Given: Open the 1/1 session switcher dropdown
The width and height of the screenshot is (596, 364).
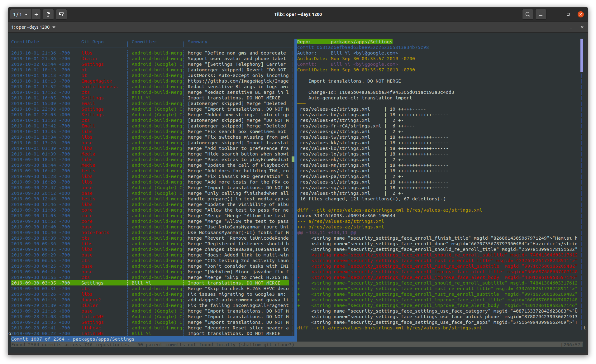Looking at the screenshot, I should click(21, 14).
